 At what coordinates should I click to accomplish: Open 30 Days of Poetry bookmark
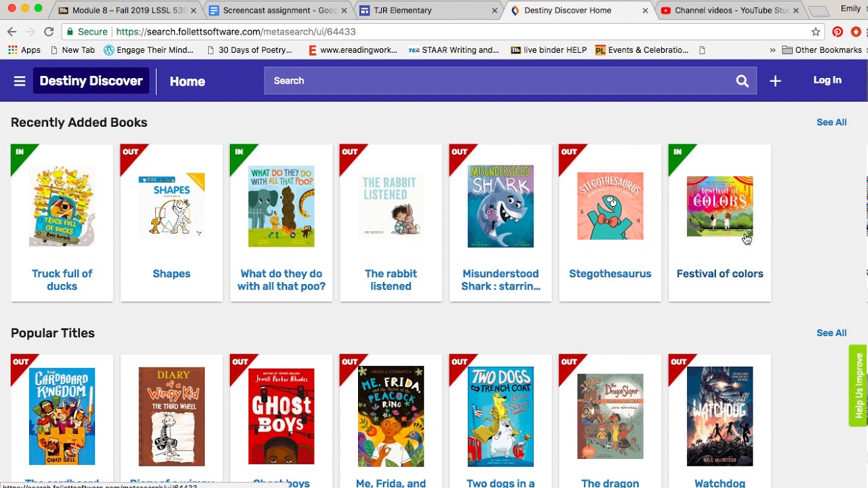click(250, 50)
